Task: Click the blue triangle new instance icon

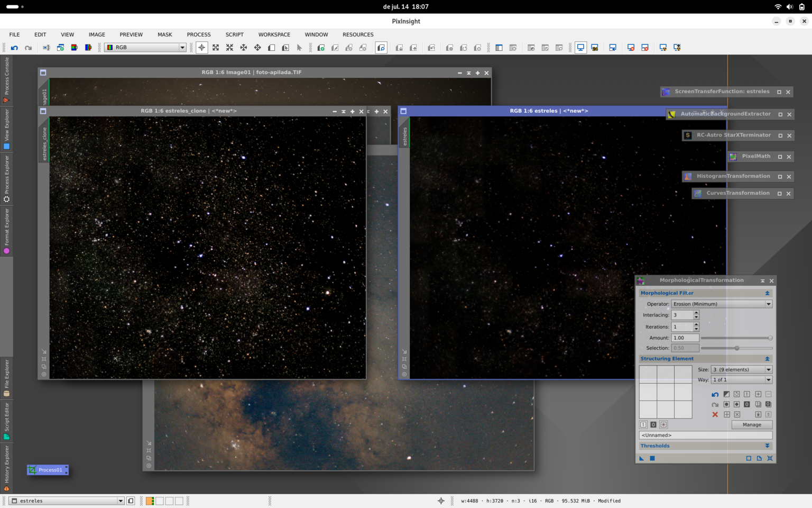Action: pyautogui.click(x=642, y=458)
